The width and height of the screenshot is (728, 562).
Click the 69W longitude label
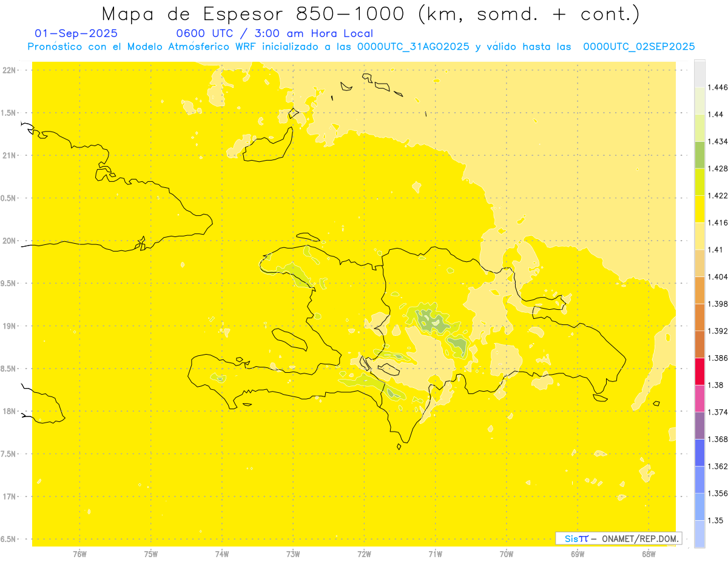[578, 554]
